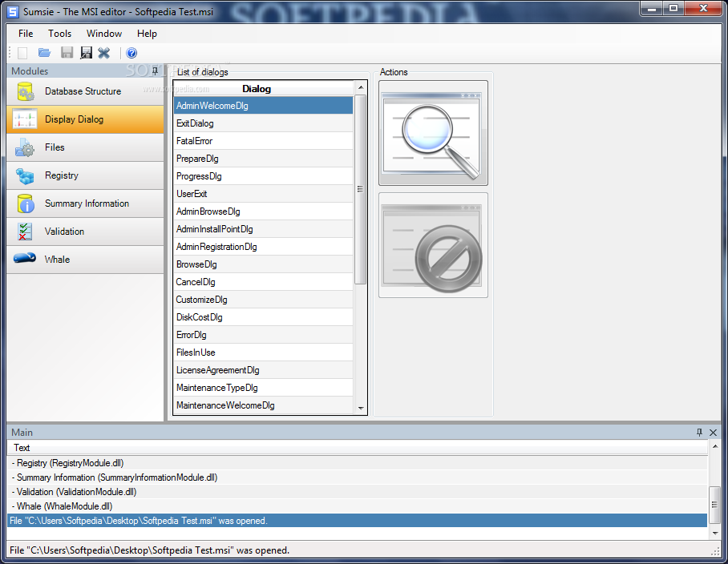Pin the Main output panel
This screenshot has height=564, width=728.
699,433
